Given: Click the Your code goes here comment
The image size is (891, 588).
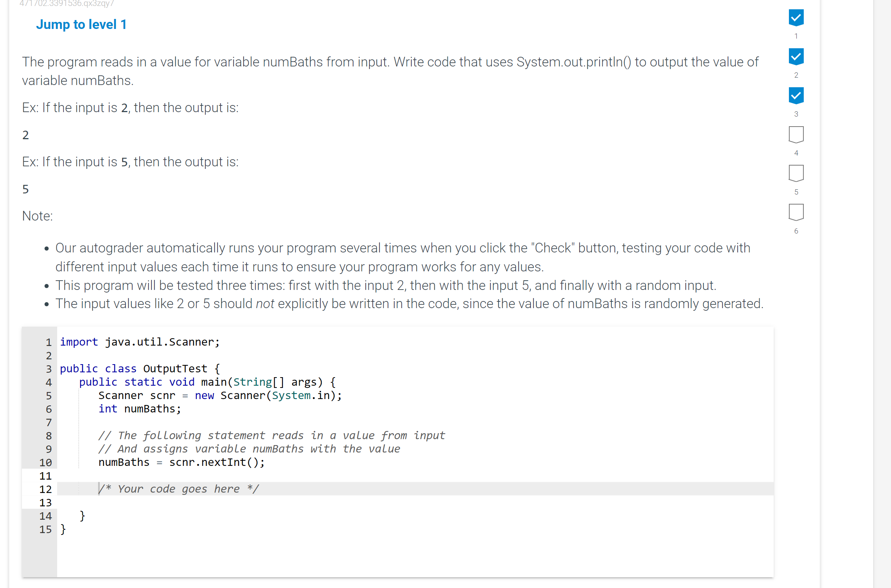Looking at the screenshot, I should (179, 489).
